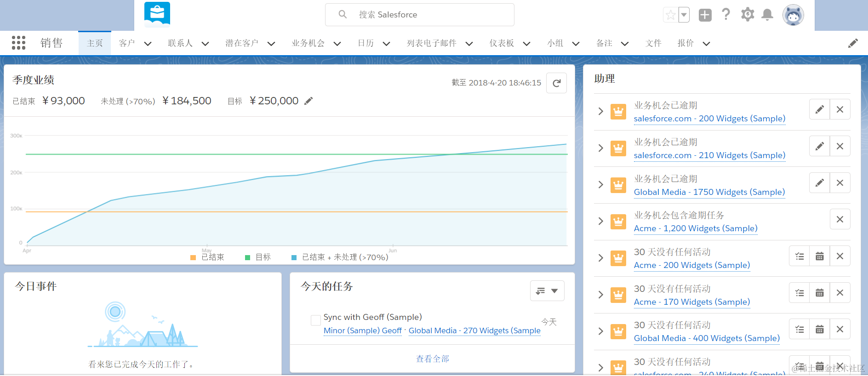Edit the Global Media 1750 Widgets opportunity
Viewport: 868px width, 376px height.
(819, 183)
